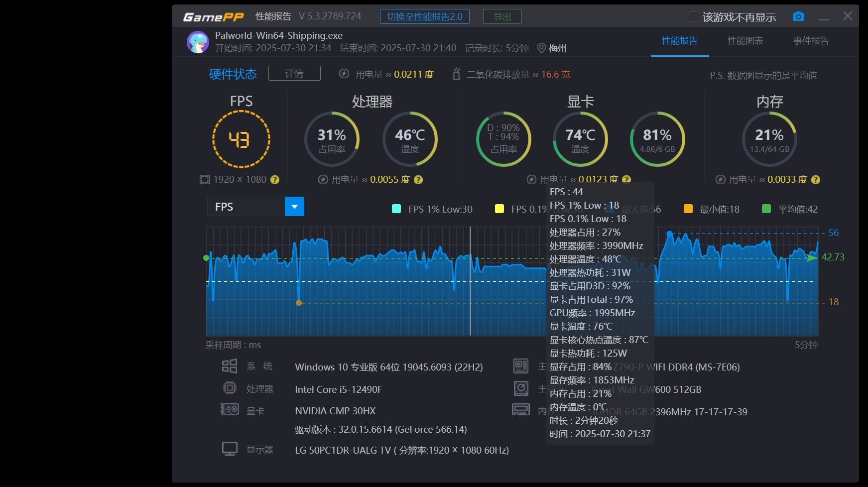
Task: Open help icon beside processor power 0.0055 度
Action: [x=418, y=180]
